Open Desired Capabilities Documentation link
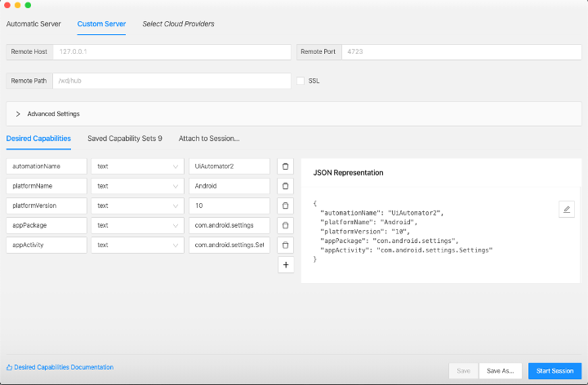This screenshot has height=385, width=588. click(x=64, y=367)
